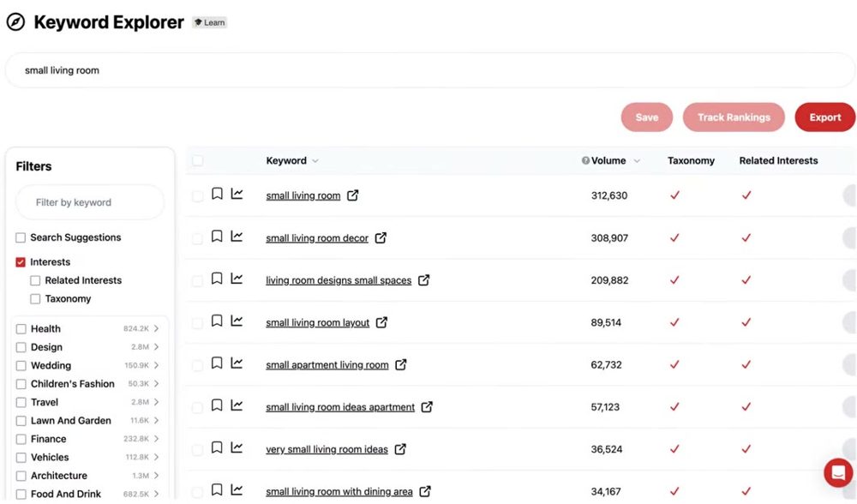Open the Learn badge link

[209, 22]
